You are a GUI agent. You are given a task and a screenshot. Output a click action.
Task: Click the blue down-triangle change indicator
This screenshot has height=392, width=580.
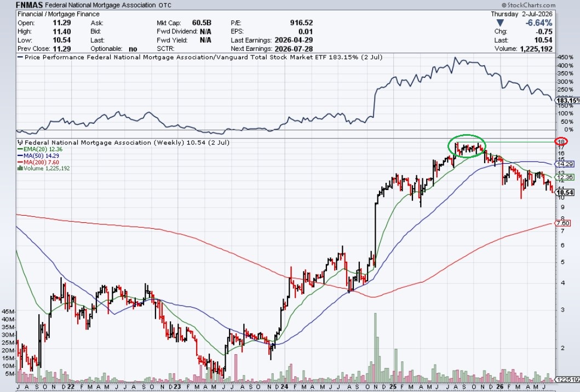(x=500, y=23)
